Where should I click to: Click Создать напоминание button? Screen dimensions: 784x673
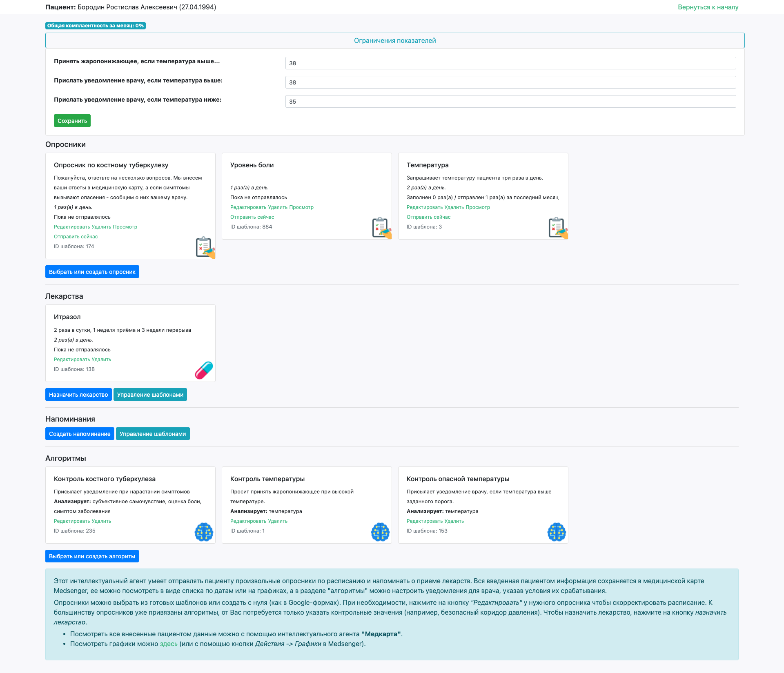tap(80, 434)
